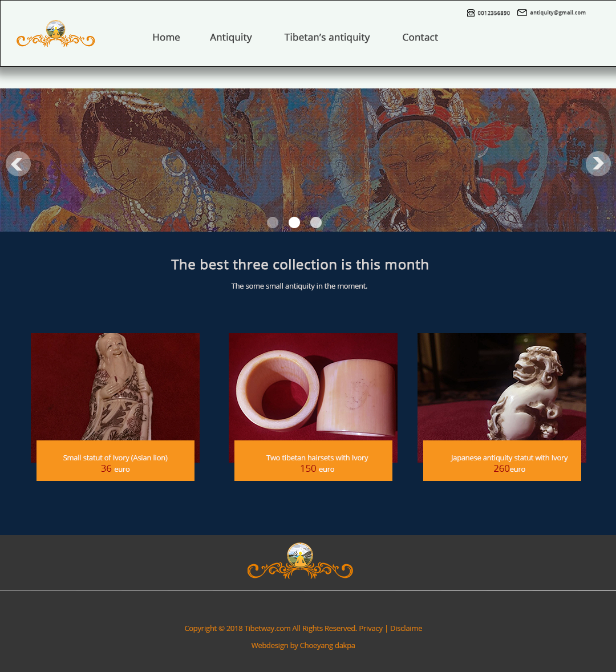Click the antiquity@gmail.com email address
The width and height of the screenshot is (616, 672).
tap(557, 13)
